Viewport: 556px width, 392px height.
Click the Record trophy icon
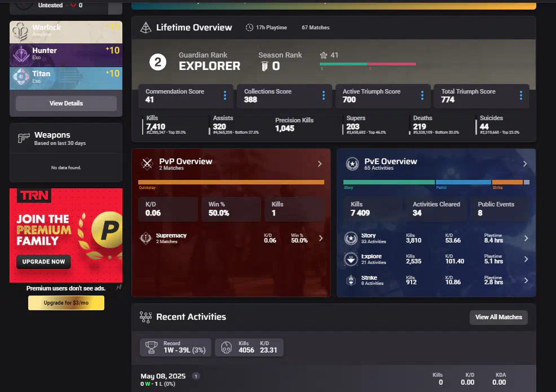pyautogui.click(x=151, y=347)
